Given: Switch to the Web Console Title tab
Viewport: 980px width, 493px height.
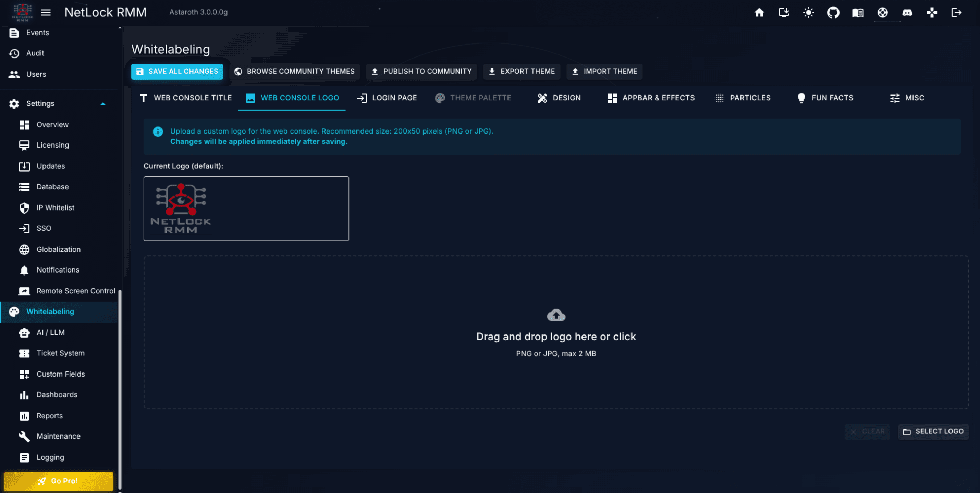Looking at the screenshot, I should (x=185, y=98).
